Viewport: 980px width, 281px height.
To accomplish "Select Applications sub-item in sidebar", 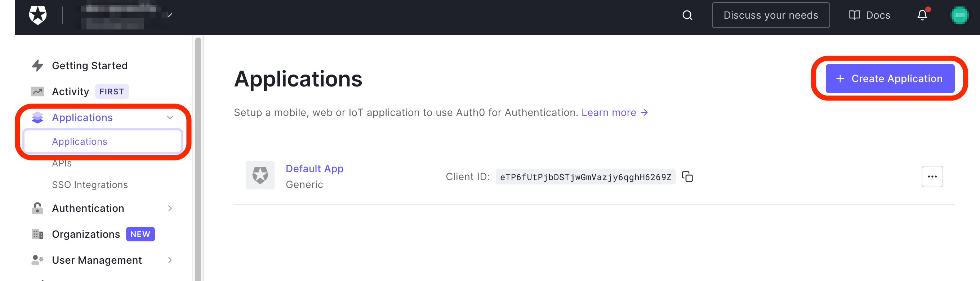I will 103,142.
